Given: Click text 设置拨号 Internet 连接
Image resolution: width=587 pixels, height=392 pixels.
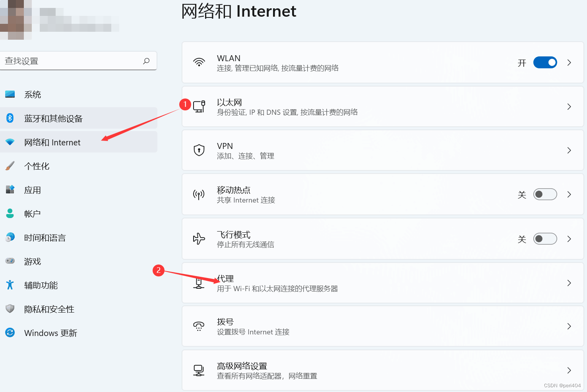Looking at the screenshot, I should [253, 332].
